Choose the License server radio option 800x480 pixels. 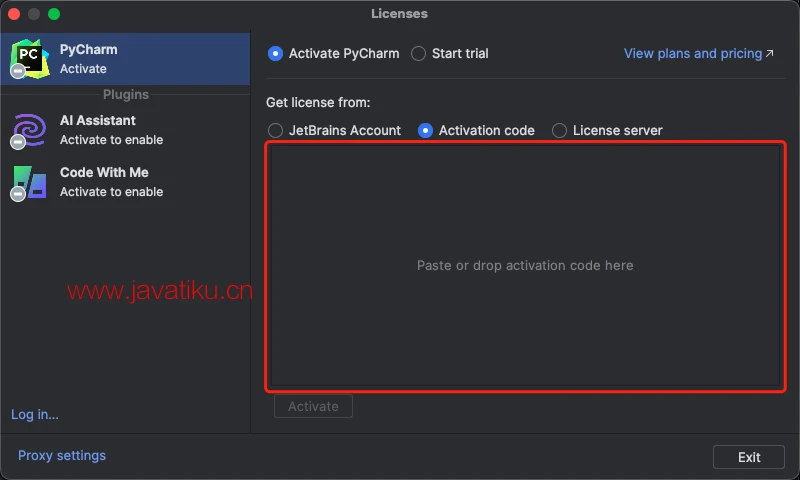(560, 131)
